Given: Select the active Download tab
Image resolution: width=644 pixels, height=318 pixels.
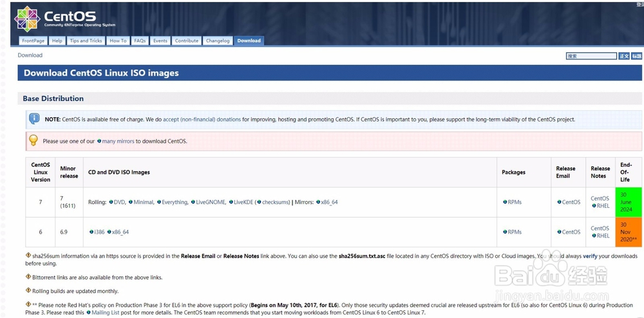Looking at the screenshot, I should click(249, 41).
